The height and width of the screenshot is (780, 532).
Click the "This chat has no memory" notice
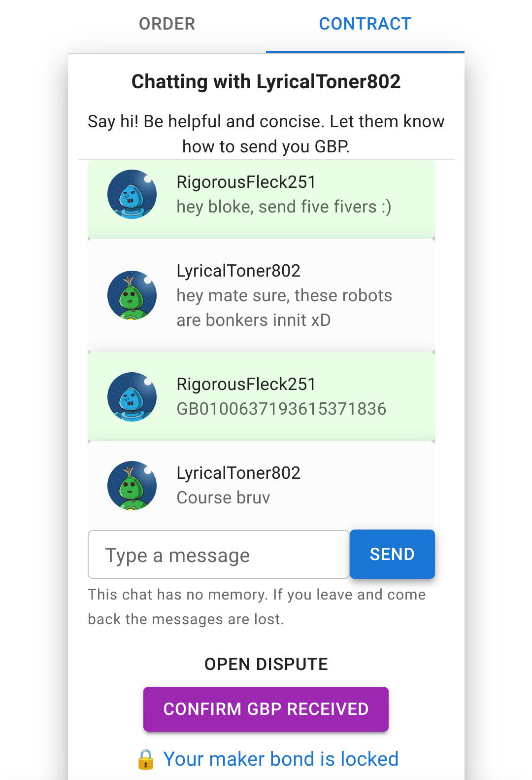click(257, 606)
